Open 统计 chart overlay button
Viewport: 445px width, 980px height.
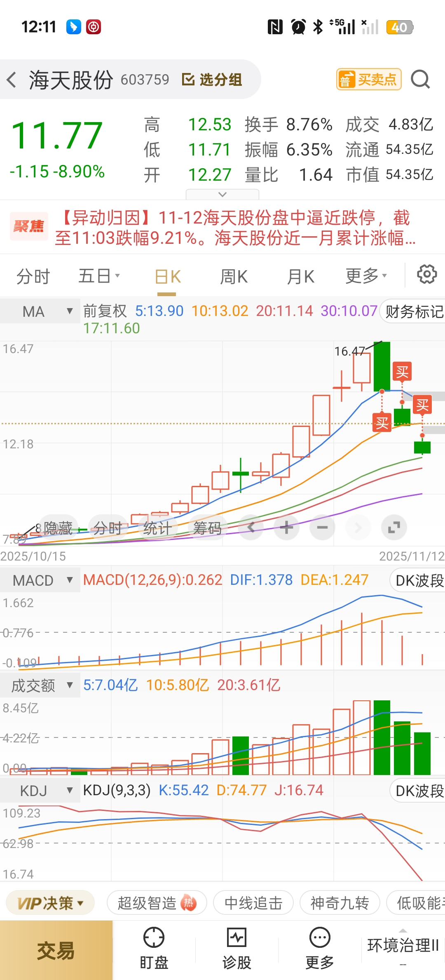(x=157, y=528)
